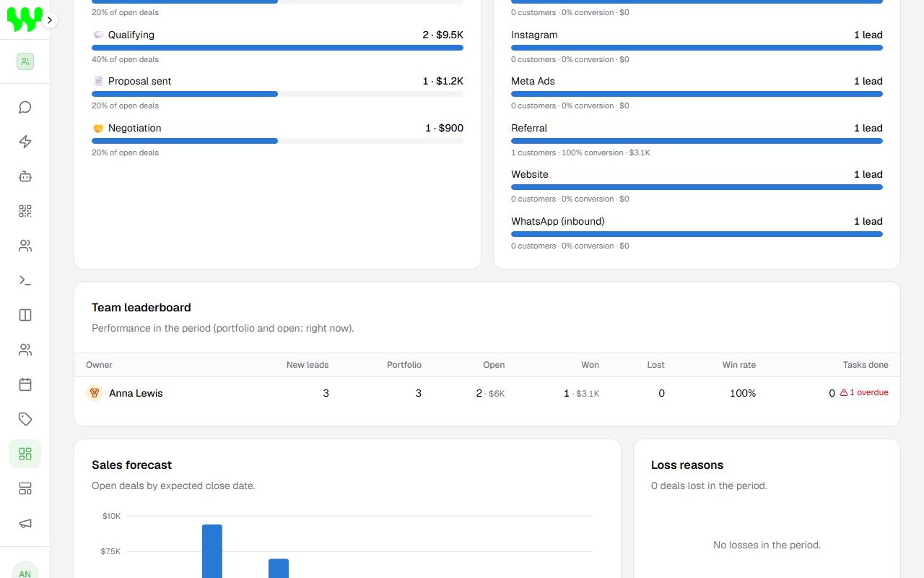The image size is (924, 578).
Task: Click the red overdue warning triangle icon
Action: tap(844, 393)
